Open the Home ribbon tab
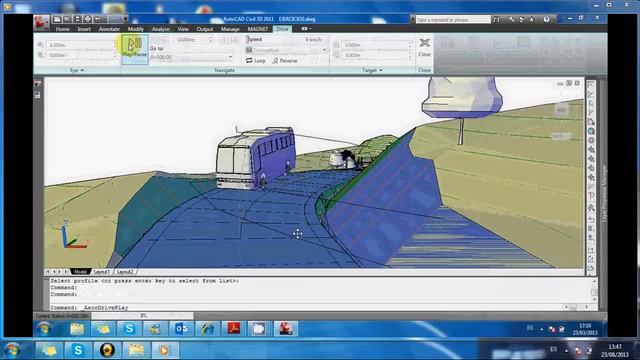Viewport: 640px width, 360px height. pyautogui.click(x=62, y=29)
